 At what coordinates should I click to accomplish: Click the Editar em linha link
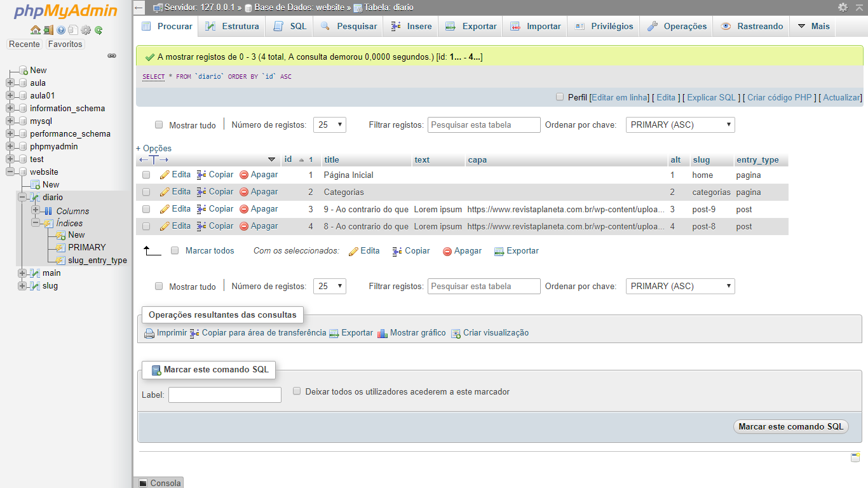tap(620, 98)
